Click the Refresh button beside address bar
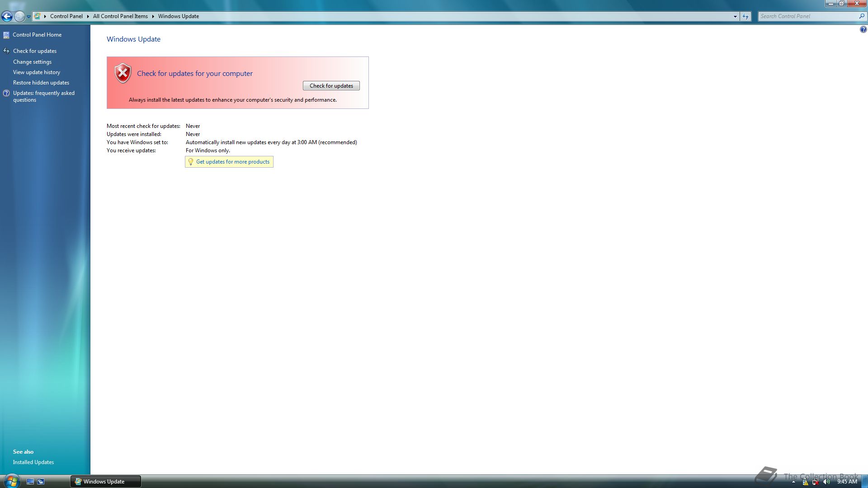868x488 pixels. pyautogui.click(x=745, y=16)
